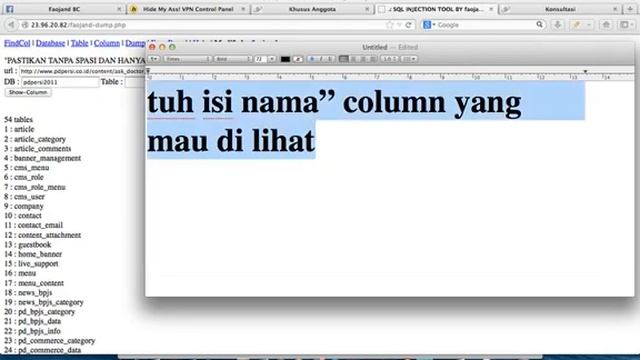Click the right margin marker on ruler
The width and height of the screenshot is (640, 360).
pyautogui.click(x=585, y=72)
